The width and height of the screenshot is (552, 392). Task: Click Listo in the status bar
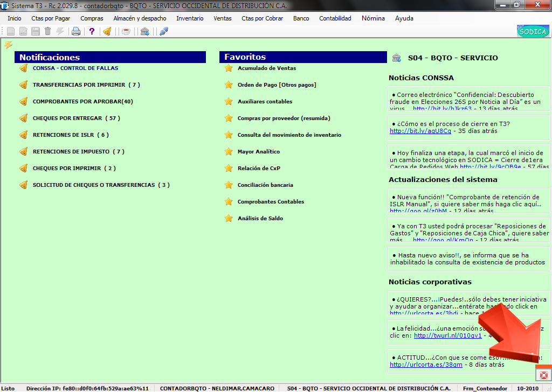coord(8,388)
